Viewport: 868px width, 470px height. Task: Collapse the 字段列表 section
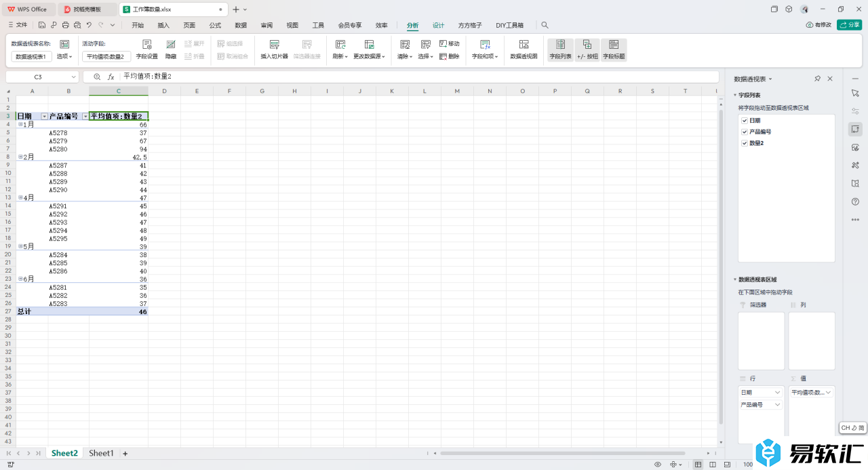coord(734,96)
